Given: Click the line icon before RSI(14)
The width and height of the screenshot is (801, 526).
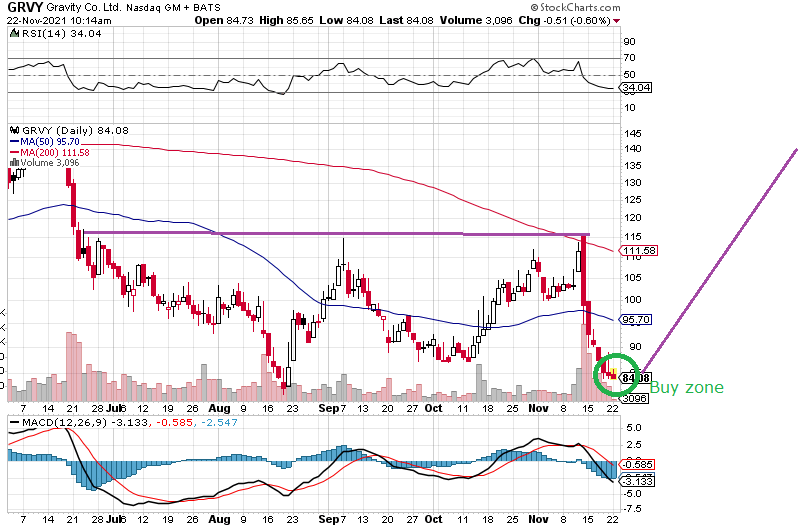Looking at the screenshot, I should pos(15,34).
